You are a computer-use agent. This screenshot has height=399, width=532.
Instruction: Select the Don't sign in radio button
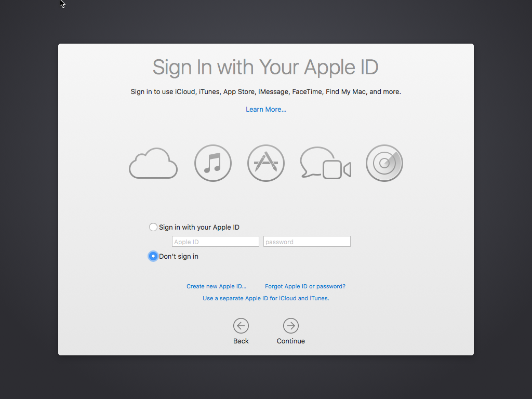(x=153, y=256)
